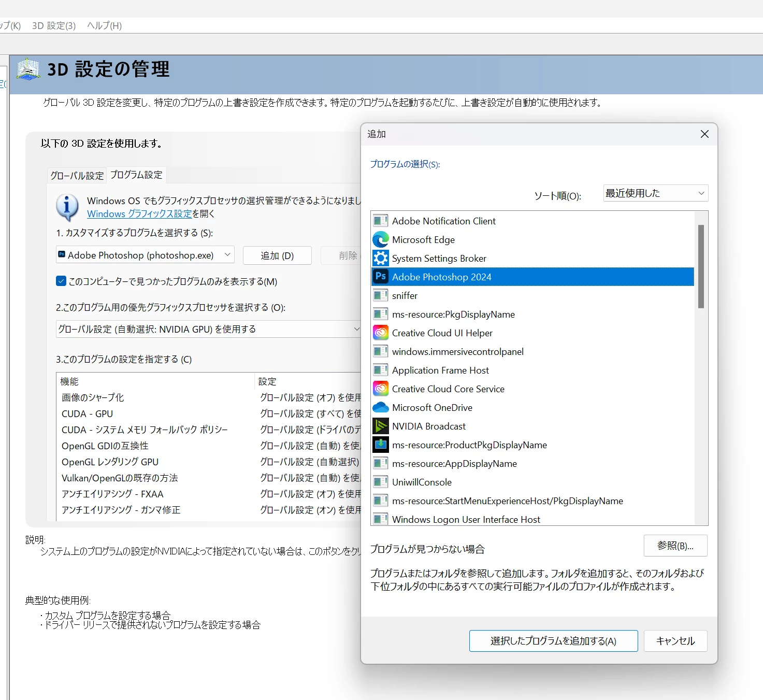The height and width of the screenshot is (700, 763).
Task: Open the ヘルプ(H) menu
Action: point(104,25)
